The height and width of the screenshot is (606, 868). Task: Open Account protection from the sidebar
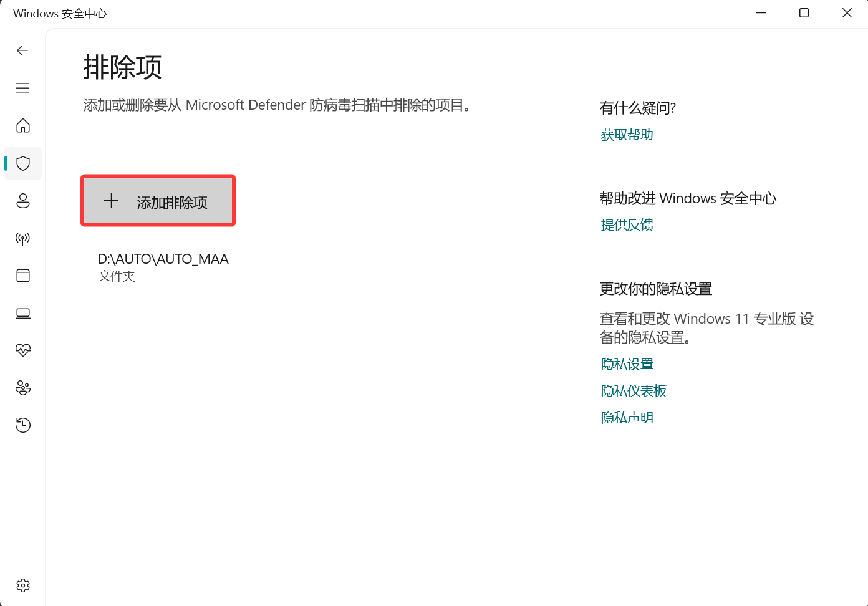tap(22, 201)
